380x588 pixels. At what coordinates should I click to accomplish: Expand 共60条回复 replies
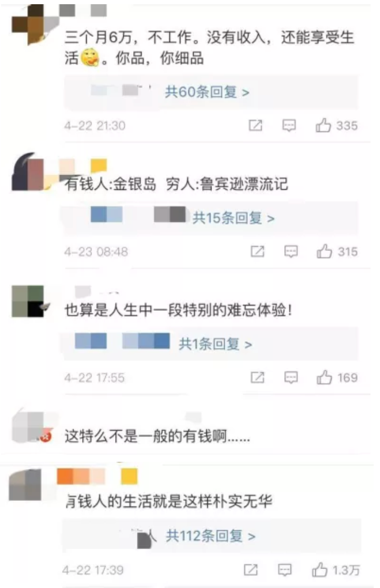(207, 92)
